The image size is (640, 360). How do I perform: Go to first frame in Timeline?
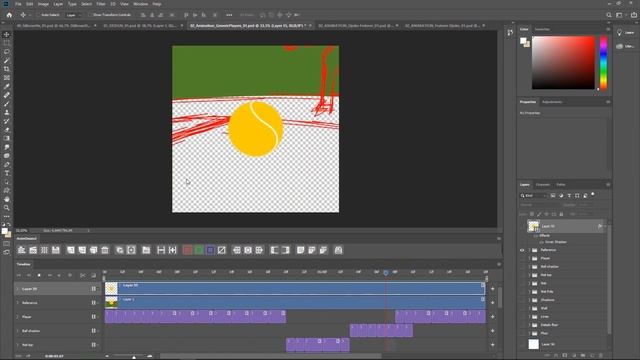[x=19, y=276]
